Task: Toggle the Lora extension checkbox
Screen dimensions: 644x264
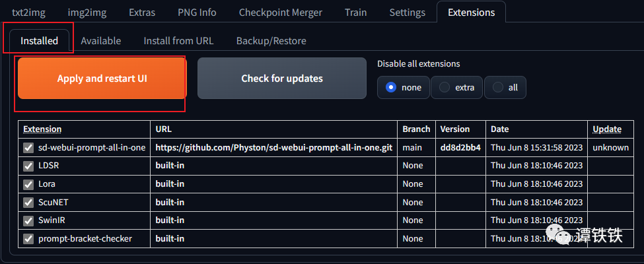Action: 28,184
